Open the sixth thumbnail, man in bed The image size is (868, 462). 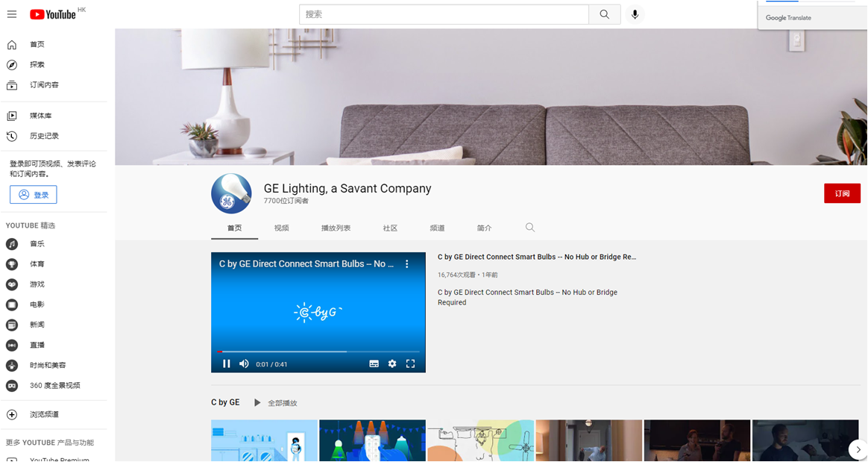[x=805, y=440]
